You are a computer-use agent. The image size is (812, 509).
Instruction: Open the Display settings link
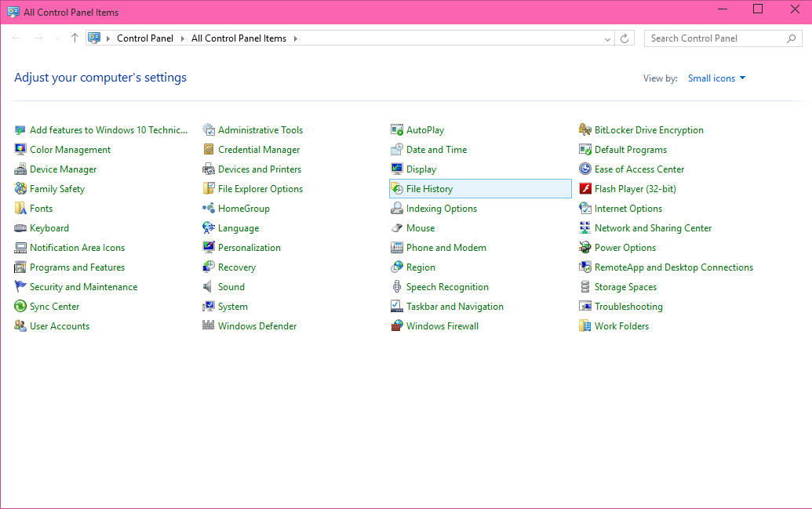(421, 169)
